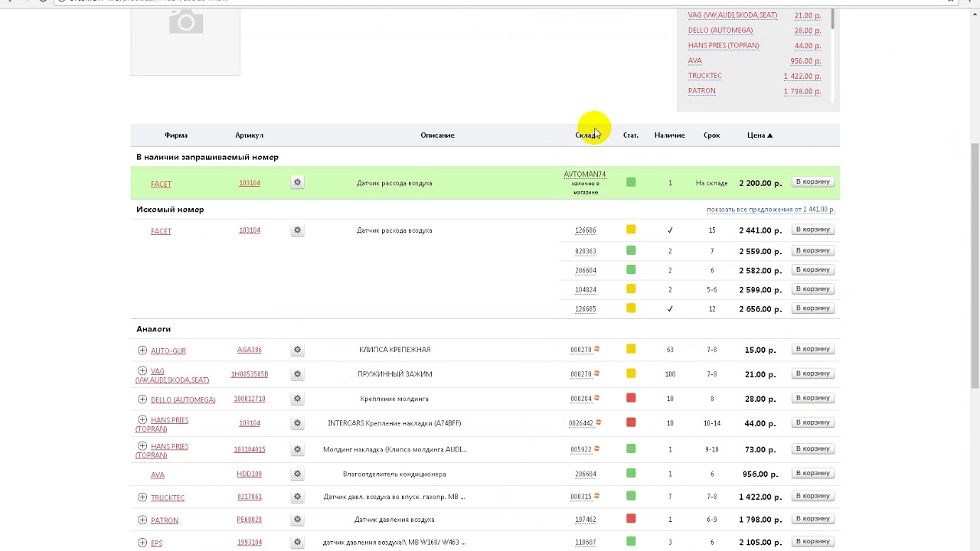Open warehouse 197462 link
This screenshot has height=551, width=980.
(585, 520)
